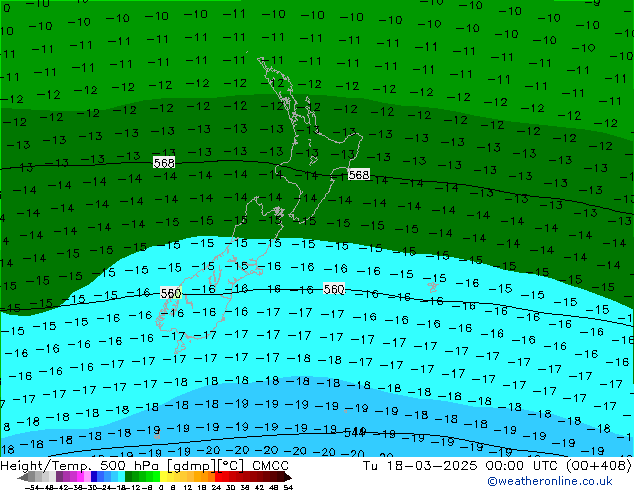Click the '(00+408)' forecast hour text
Viewport: 634px width, 490px height.
tap(598, 465)
